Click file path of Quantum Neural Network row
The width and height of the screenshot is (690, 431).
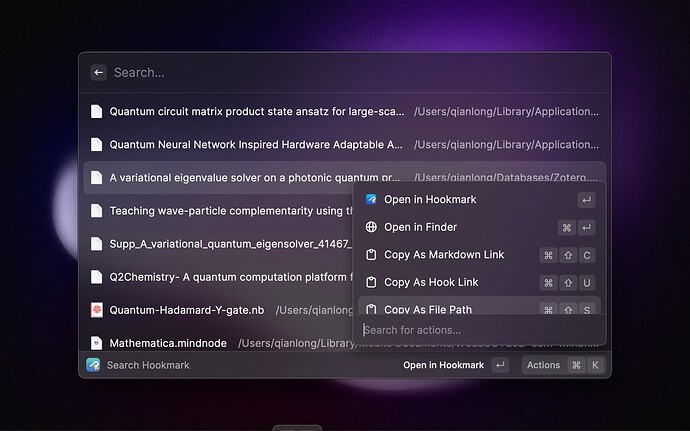(506, 144)
